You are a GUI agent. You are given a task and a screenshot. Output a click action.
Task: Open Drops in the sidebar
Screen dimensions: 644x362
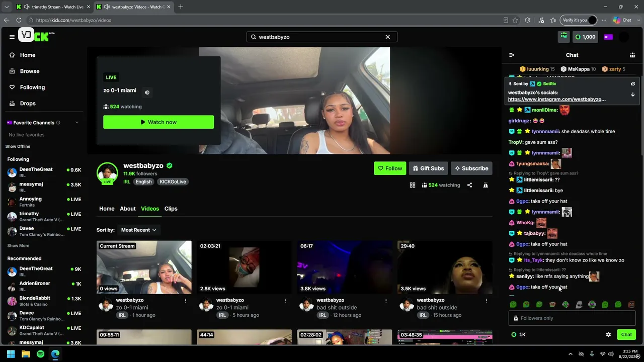(22, 104)
